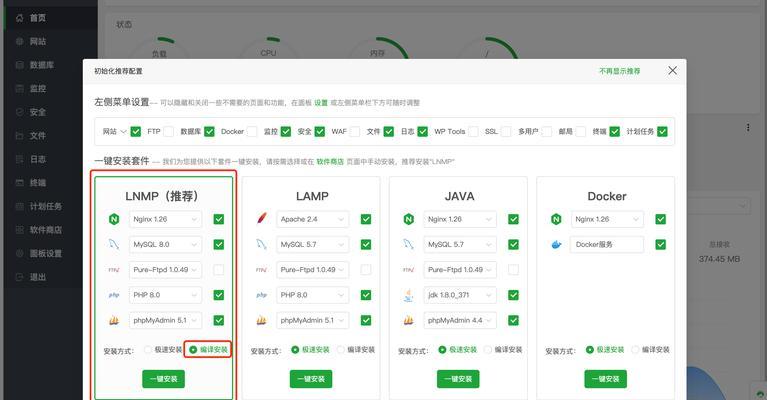Open Apache 2.4 version dropdown

coord(313,219)
